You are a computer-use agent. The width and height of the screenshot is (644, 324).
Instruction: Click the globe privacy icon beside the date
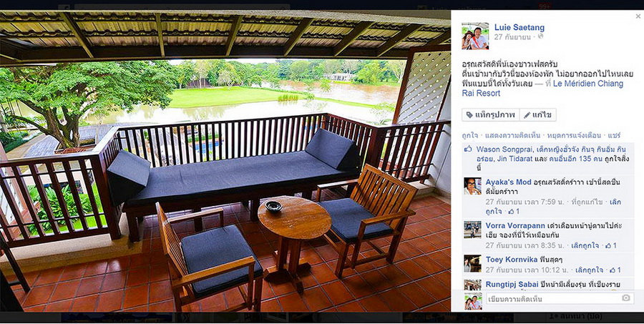coord(540,36)
